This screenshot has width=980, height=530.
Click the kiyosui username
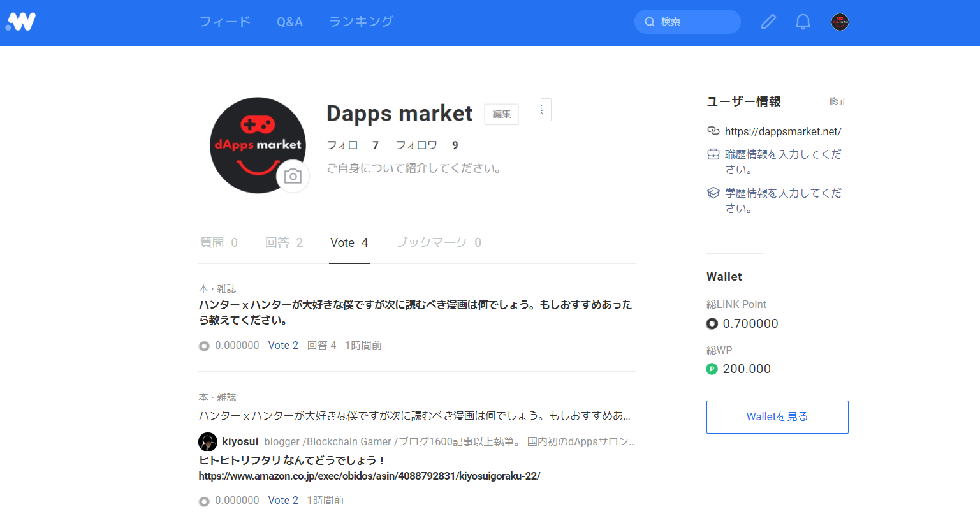click(x=240, y=441)
